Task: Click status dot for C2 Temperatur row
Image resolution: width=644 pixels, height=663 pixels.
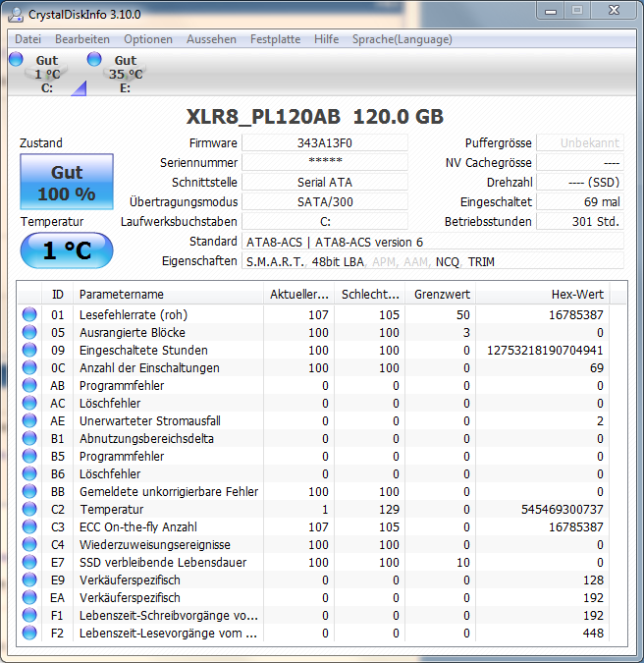Action: tap(29, 509)
